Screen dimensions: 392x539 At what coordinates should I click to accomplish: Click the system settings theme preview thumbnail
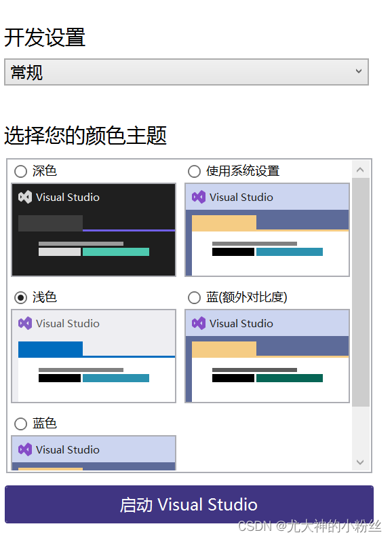click(267, 229)
